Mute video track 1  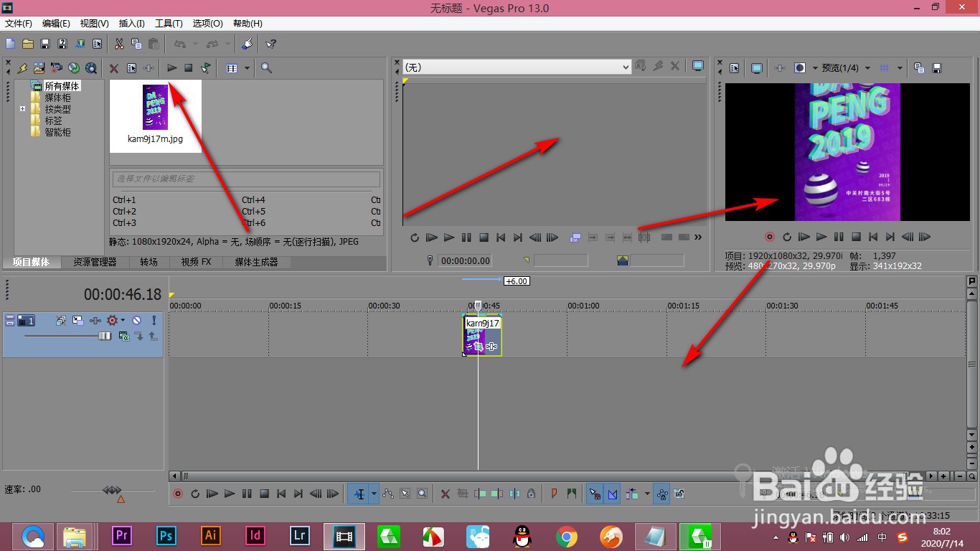(x=136, y=321)
